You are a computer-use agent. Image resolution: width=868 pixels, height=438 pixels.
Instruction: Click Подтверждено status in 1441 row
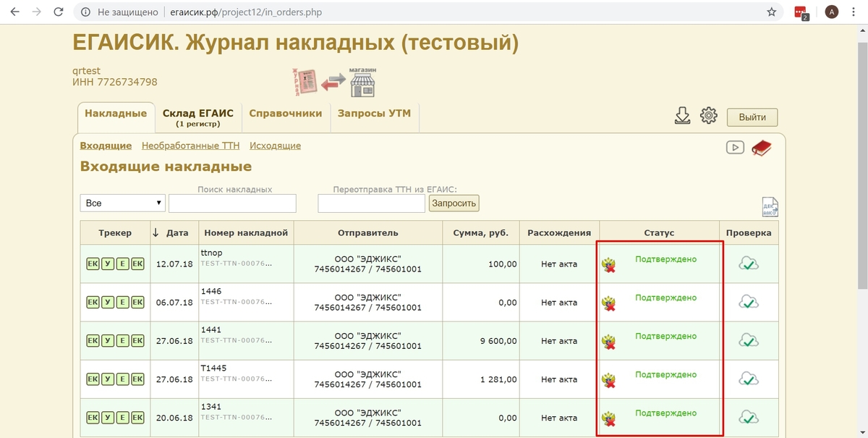665,336
